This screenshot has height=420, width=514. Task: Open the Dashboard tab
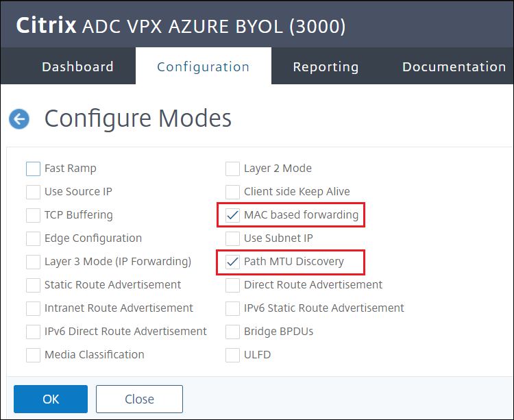pos(77,66)
